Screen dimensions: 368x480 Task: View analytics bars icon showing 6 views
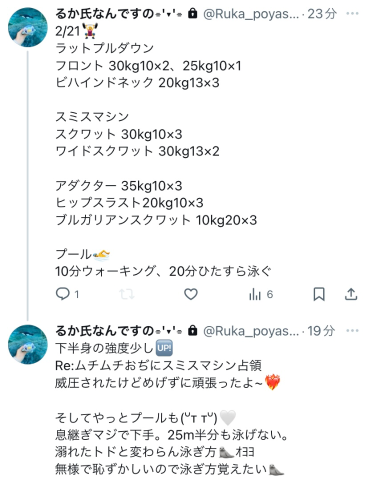point(255,294)
